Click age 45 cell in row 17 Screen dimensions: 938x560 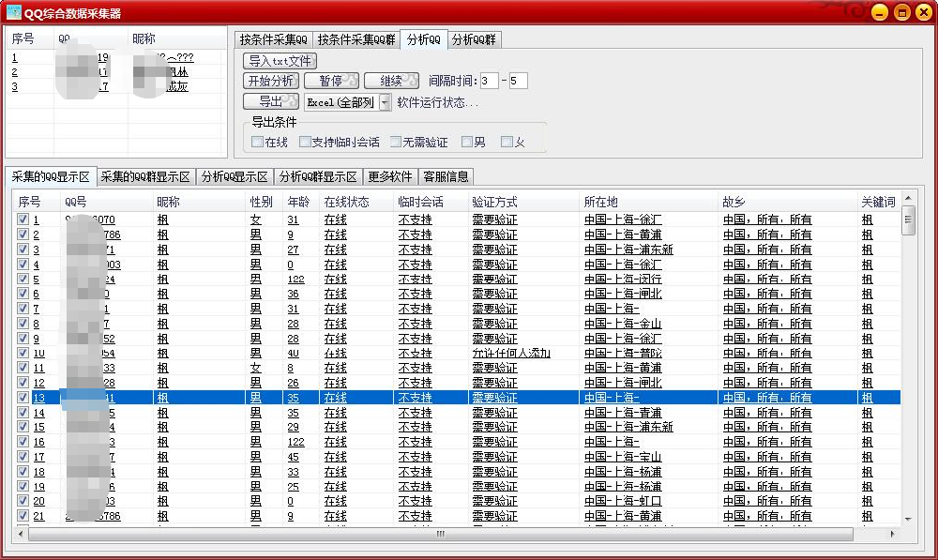pos(293,457)
